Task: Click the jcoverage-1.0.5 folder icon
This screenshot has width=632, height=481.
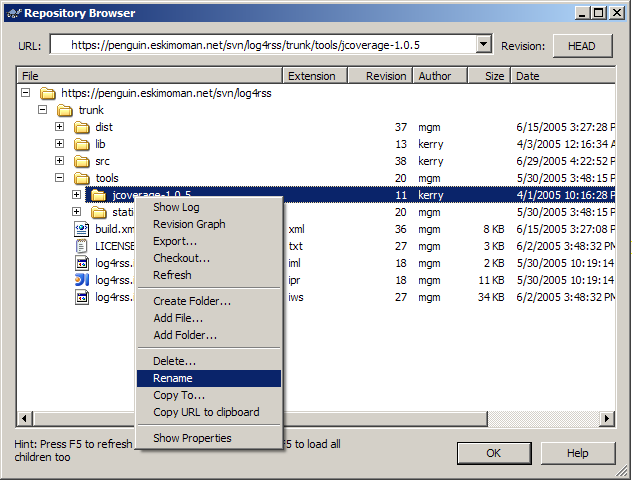Action: [x=98, y=195]
